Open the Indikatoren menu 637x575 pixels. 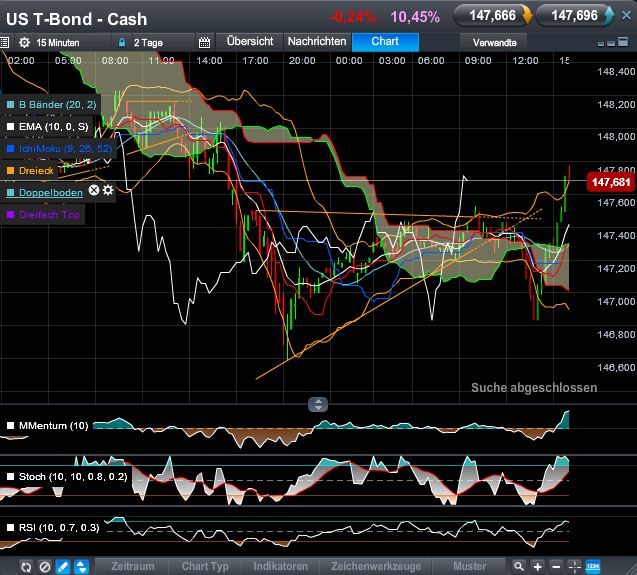[280, 566]
